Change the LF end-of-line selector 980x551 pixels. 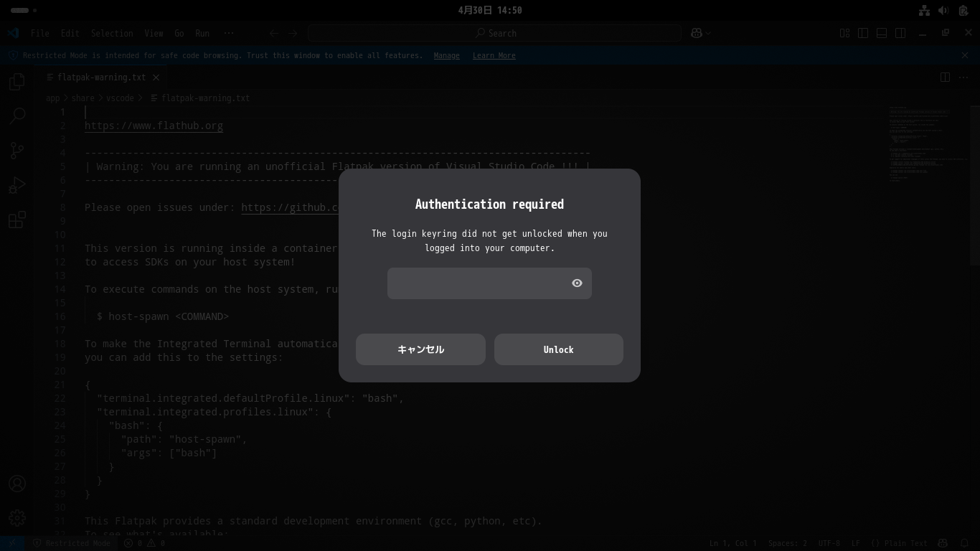[856, 543]
